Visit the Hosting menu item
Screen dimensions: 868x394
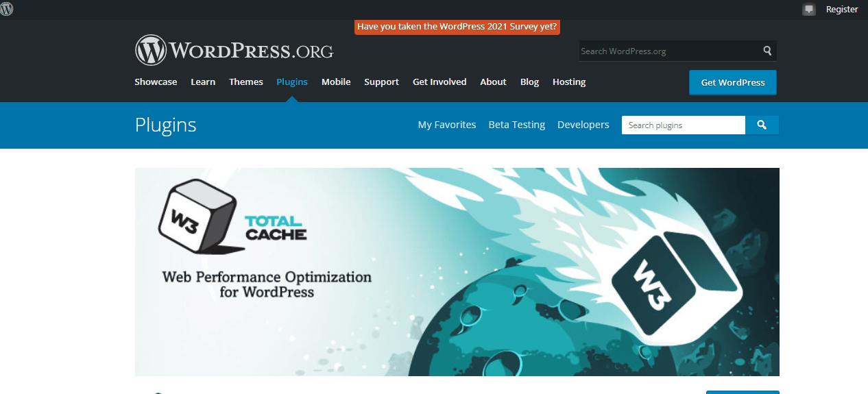[x=569, y=82]
